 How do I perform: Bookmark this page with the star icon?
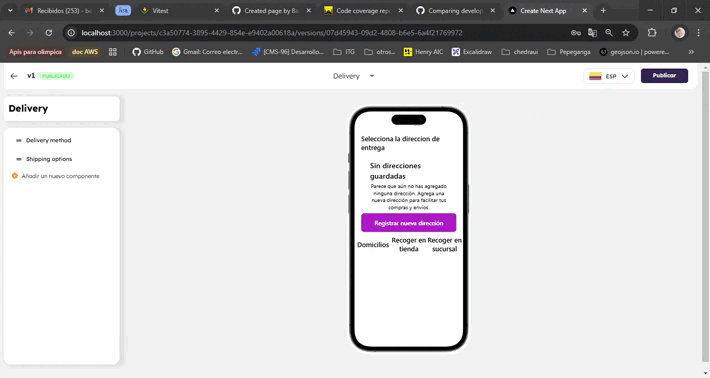(626, 33)
